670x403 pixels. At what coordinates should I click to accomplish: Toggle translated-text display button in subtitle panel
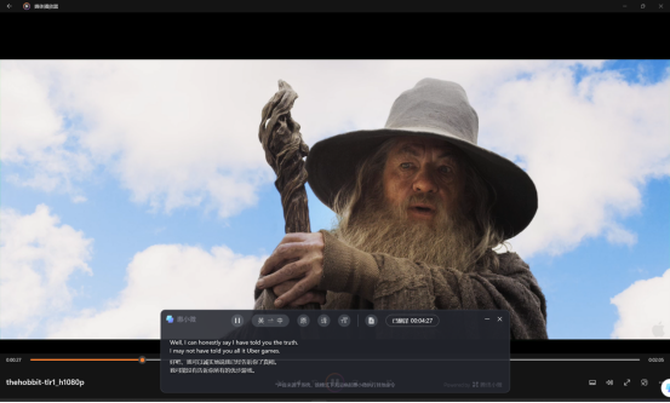click(324, 321)
